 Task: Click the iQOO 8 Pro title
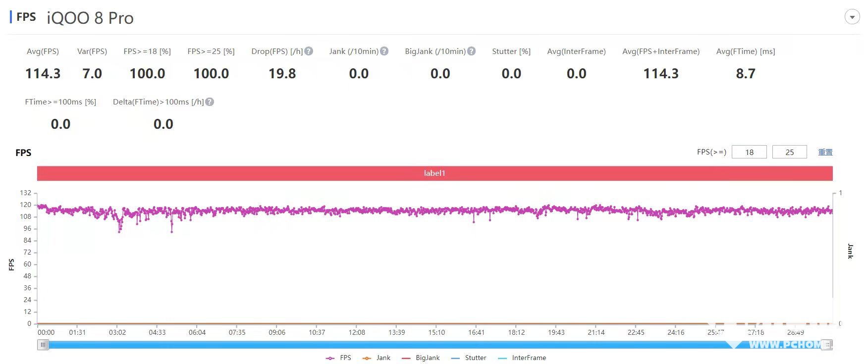(90, 18)
